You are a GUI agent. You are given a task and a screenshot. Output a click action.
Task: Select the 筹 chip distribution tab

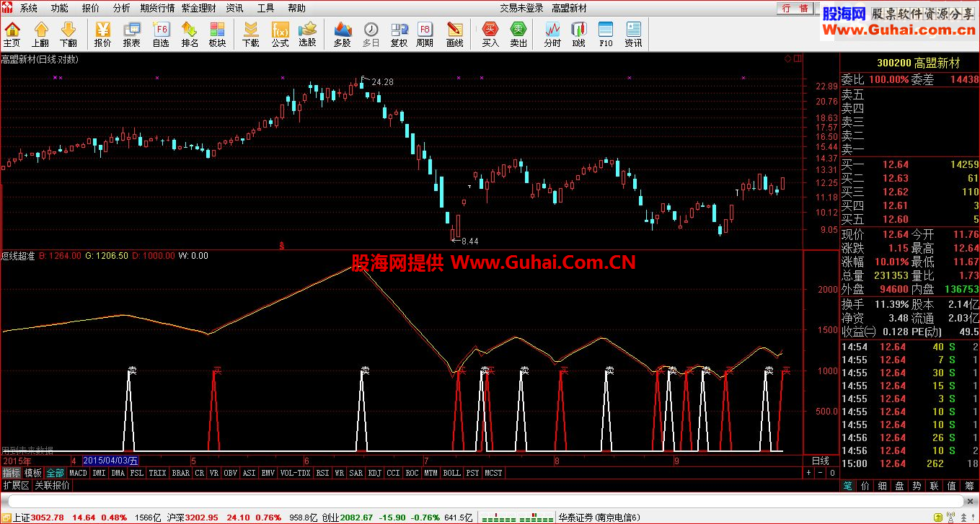click(x=969, y=486)
